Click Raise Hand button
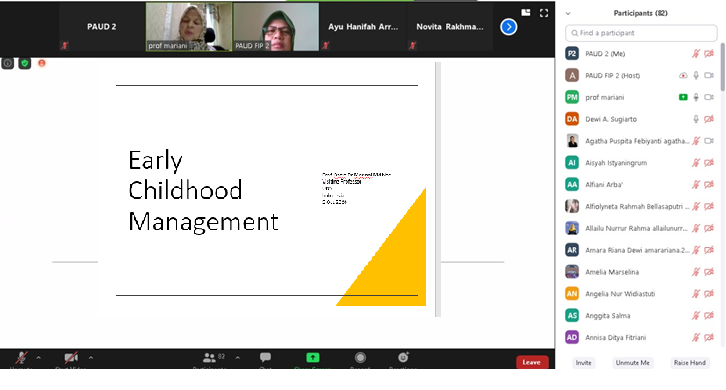 coord(689,363)
